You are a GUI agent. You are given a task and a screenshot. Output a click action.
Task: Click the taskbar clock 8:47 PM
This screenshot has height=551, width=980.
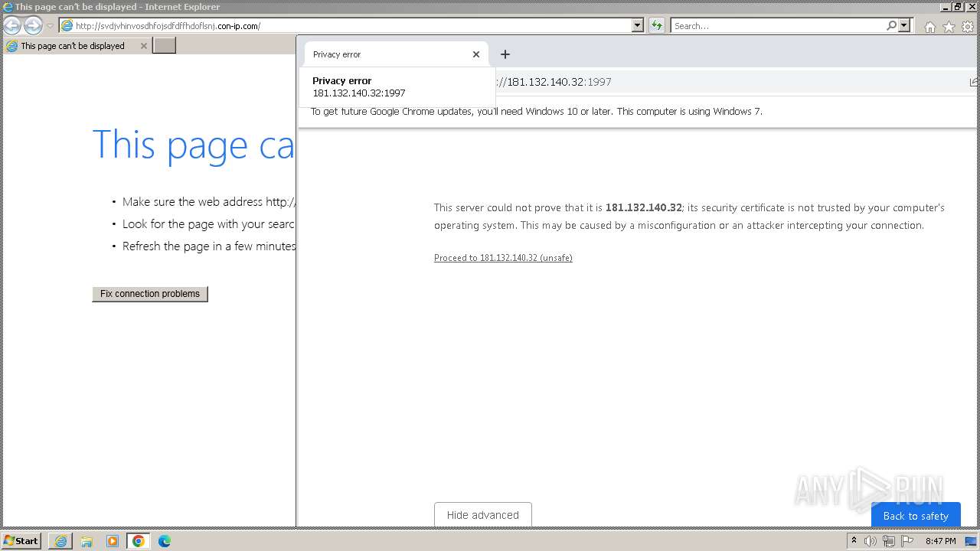coord(940,541)
